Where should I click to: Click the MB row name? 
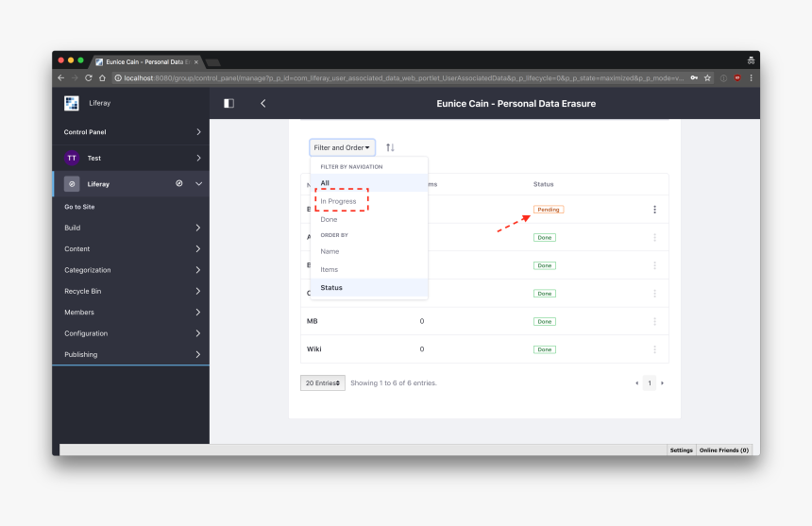coord(313,321)
